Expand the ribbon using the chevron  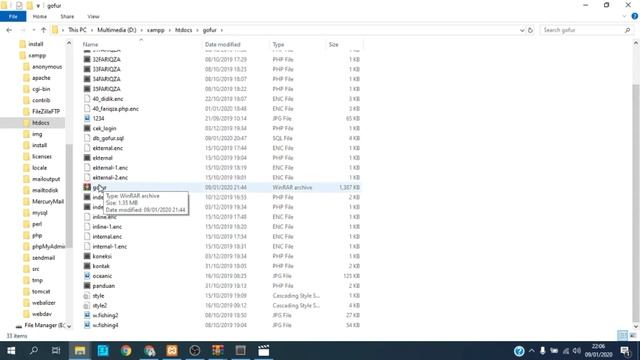tap(624, 16)
